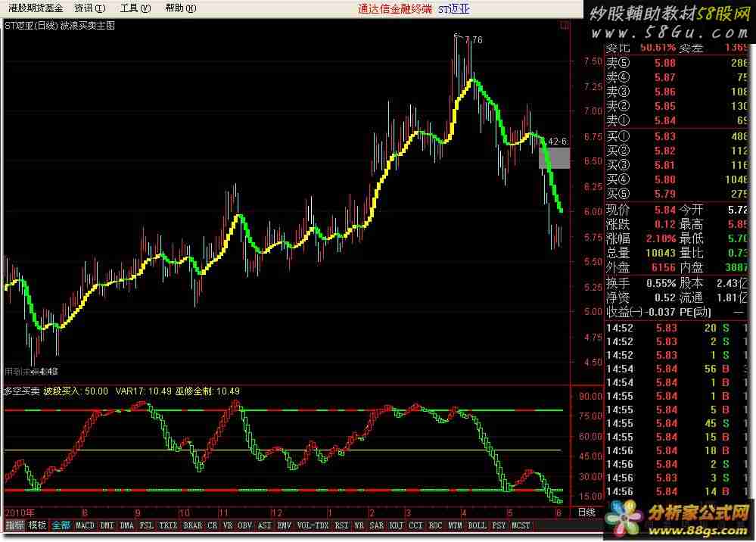This screenshot has height=542, width=756.
Task: Click the 多空买卖 indicator name label
Action: point(22,391)
